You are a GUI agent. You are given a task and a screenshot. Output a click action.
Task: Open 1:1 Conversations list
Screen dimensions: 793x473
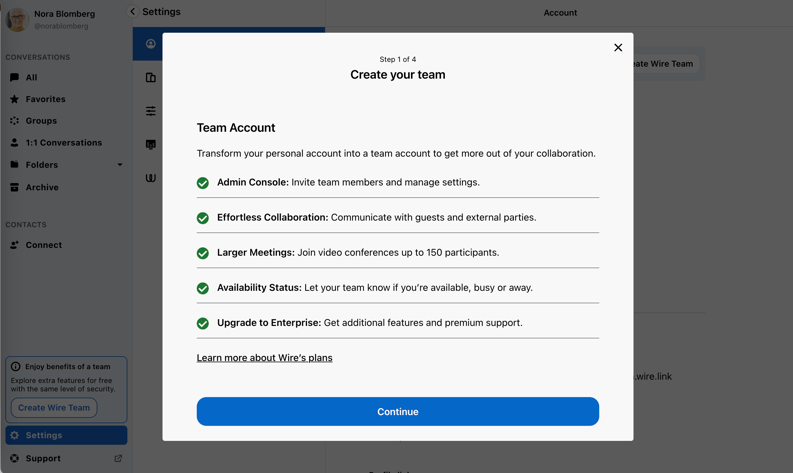click(66, 143)
